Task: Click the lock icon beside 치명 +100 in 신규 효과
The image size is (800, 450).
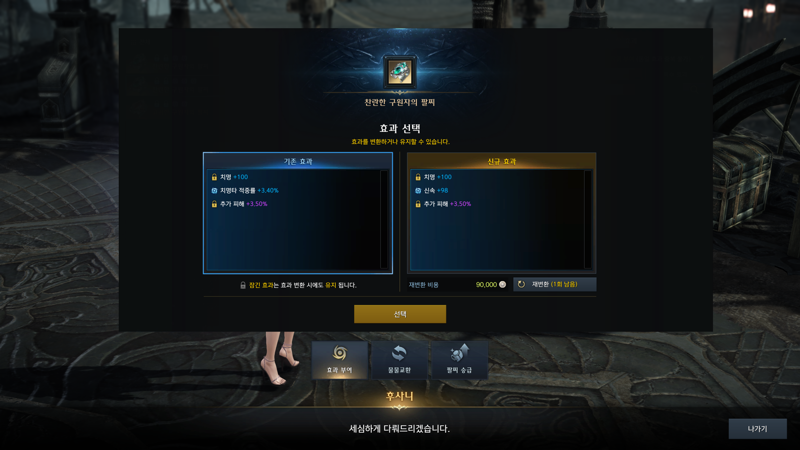Action: (x=418, y=177)
